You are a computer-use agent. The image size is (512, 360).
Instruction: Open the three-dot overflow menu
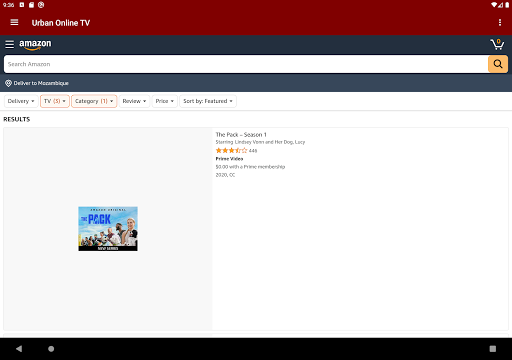coord(500,22)
